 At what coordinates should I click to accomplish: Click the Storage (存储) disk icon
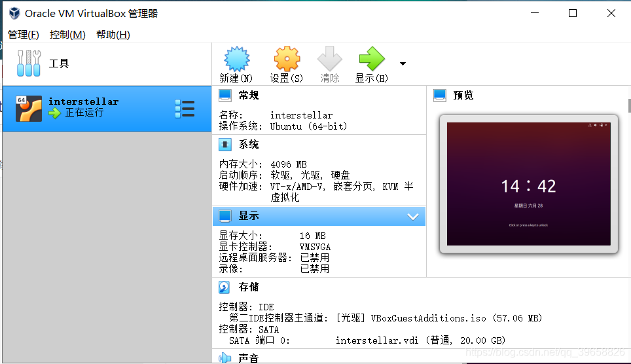point(224,287)
